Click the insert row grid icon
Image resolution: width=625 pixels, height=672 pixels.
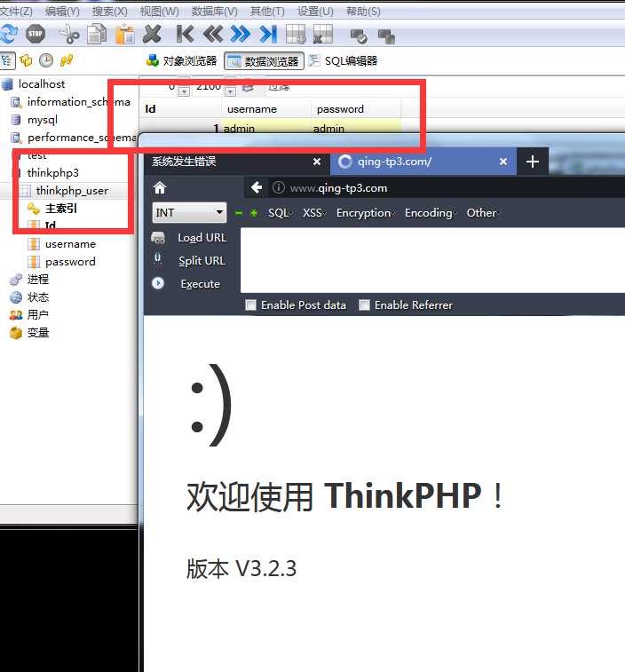point(296,34)
